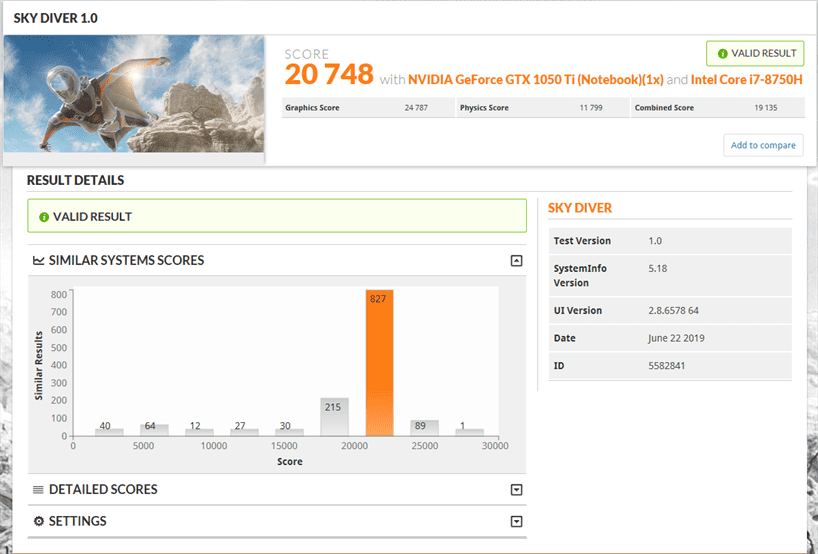Image resolution: width=818 pixels, height=554 pixels.
Task: Expand the Detailed Scores section
Action: tap(516, 490)
